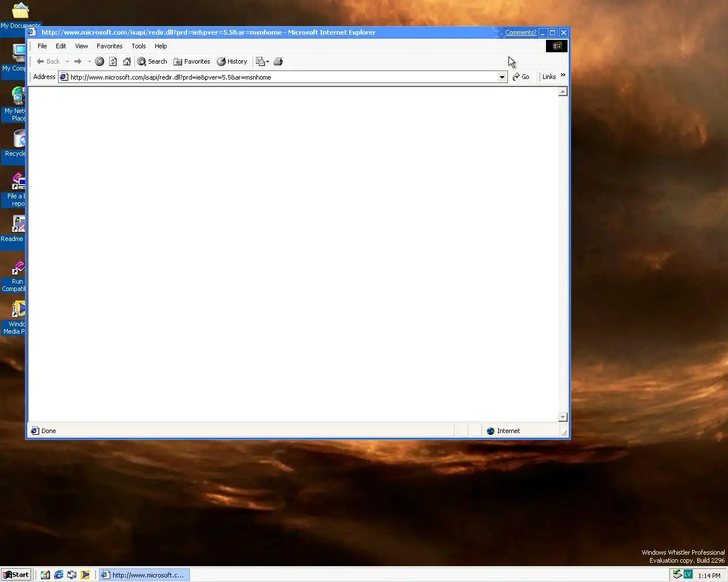Image resolution: width=728 pixels, height=582 pixels.
Task: Launch Outlook Express from quick launch
Action: click(x=72, y=575)
